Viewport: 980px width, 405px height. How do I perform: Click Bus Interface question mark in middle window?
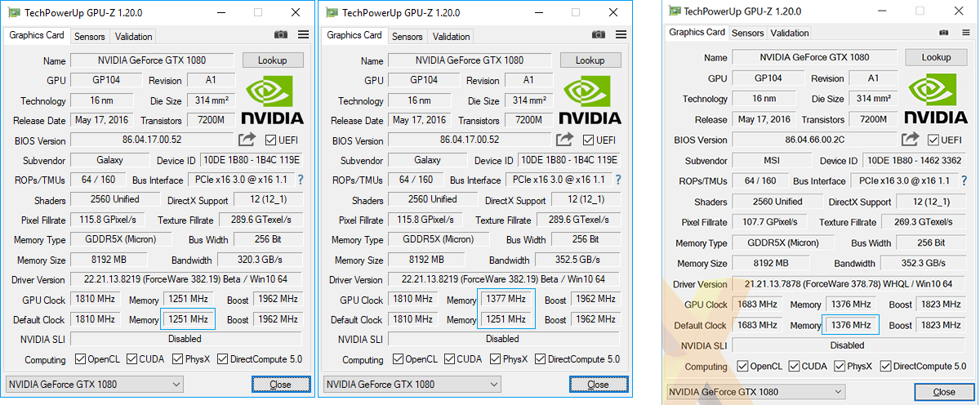617,179
